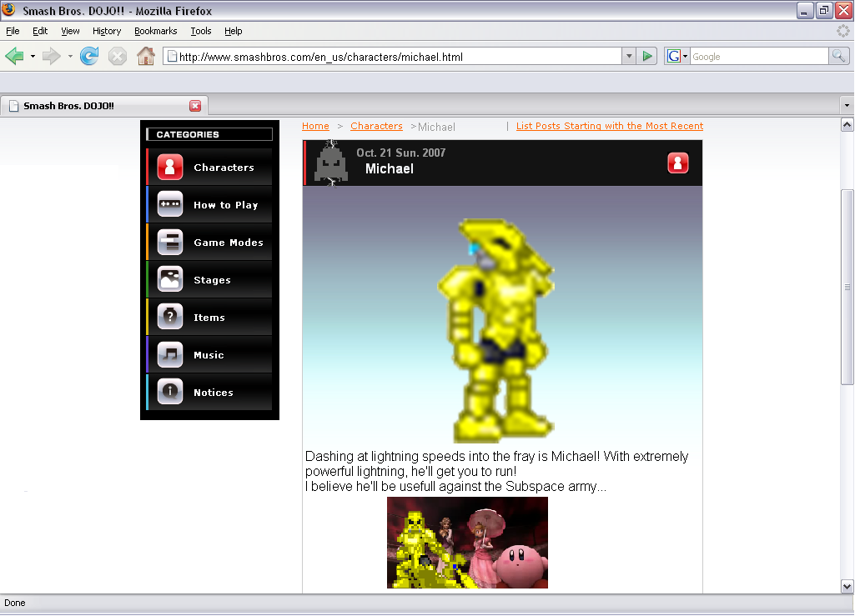Open the History menu
Image resolution: width=855 pixels, height=616 pixels.
pos(107,31)
